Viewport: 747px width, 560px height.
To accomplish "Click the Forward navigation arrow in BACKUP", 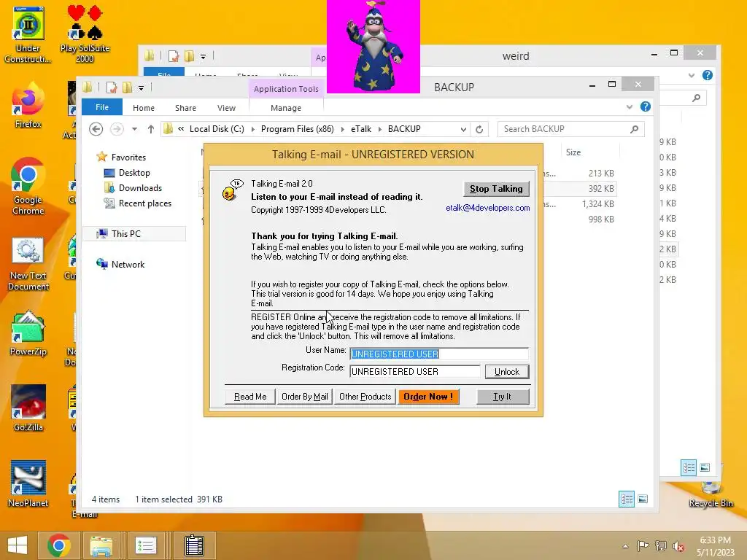I will pyautogui.click(x=117, y=129).
